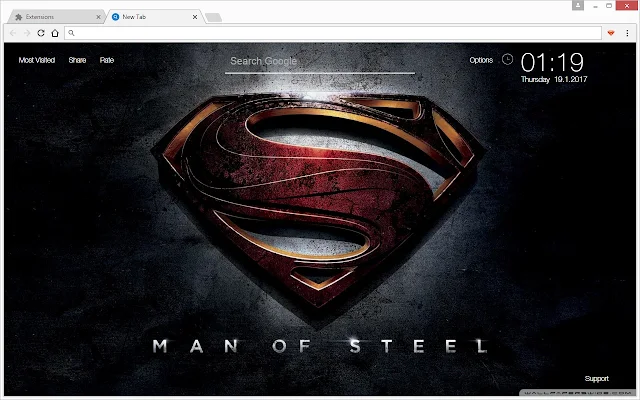Close the New Tab tab
Viewport: 640px width, 400px height.
tap(195, 17)
